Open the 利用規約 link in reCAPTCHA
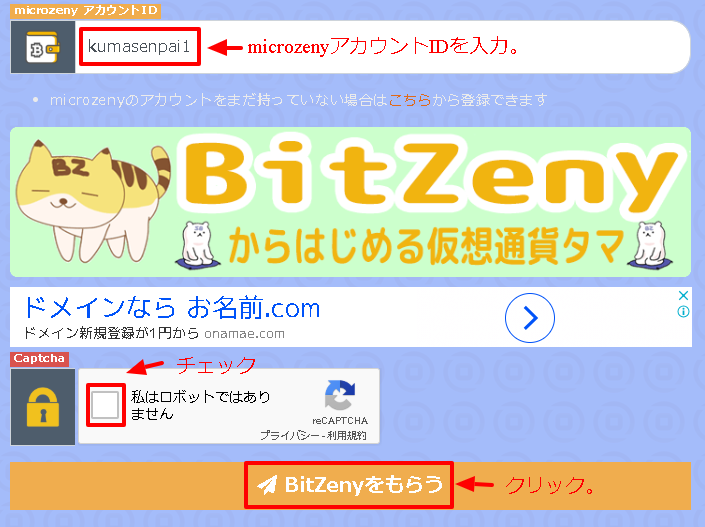The height and width of the screenshot is (527, 705). (x=346, y=435)
